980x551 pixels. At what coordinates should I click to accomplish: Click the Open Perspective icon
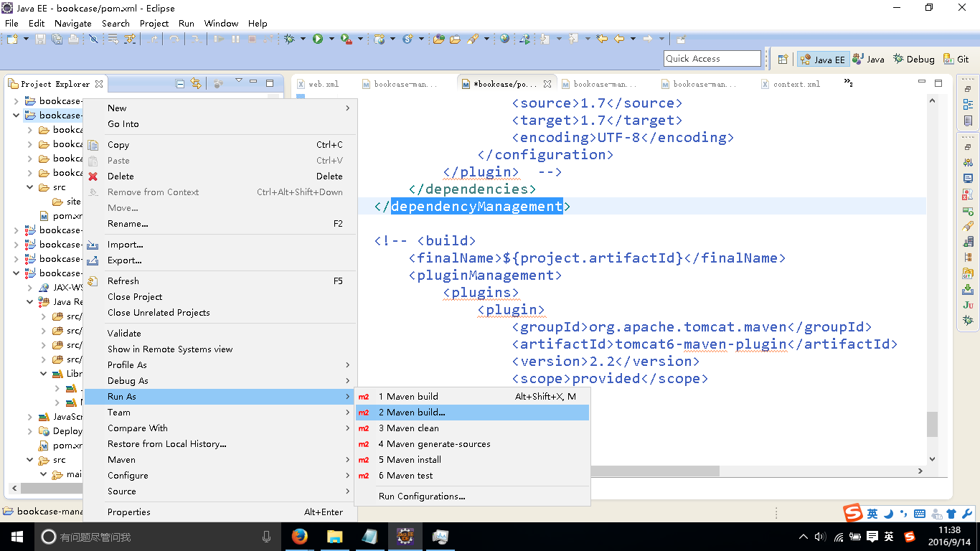pyautogui.click(x=783, y=59)
